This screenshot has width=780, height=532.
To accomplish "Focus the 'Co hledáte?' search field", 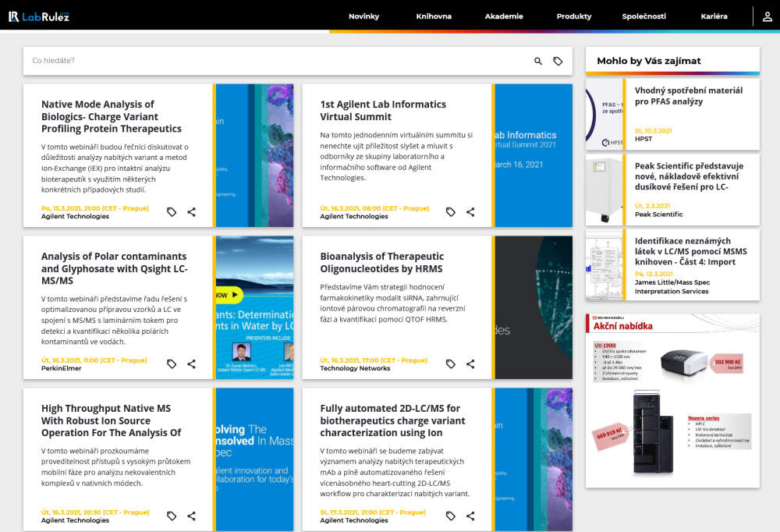I will pyautogui.click(x=278, y=61).
